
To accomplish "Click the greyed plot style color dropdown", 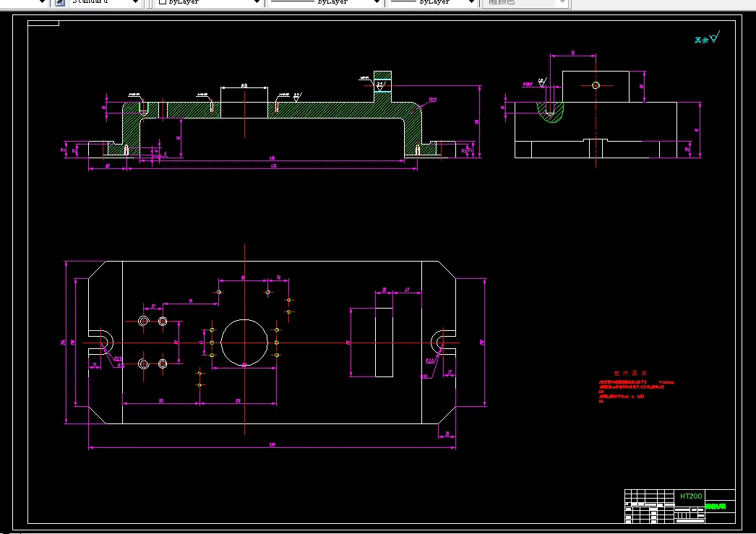I will 526,2.
